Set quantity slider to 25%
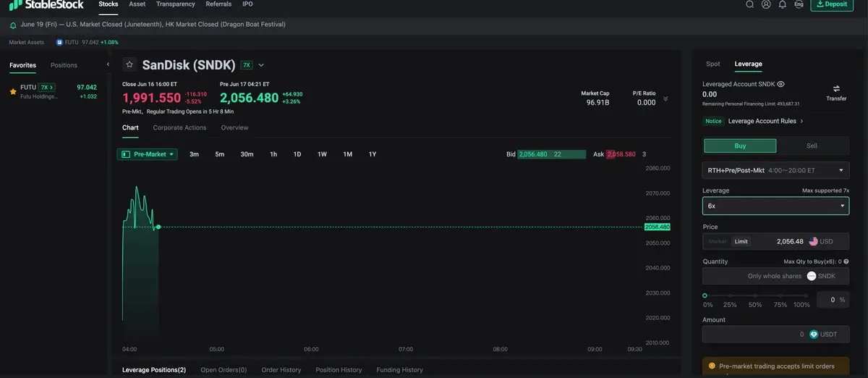 tap(729, 295)
